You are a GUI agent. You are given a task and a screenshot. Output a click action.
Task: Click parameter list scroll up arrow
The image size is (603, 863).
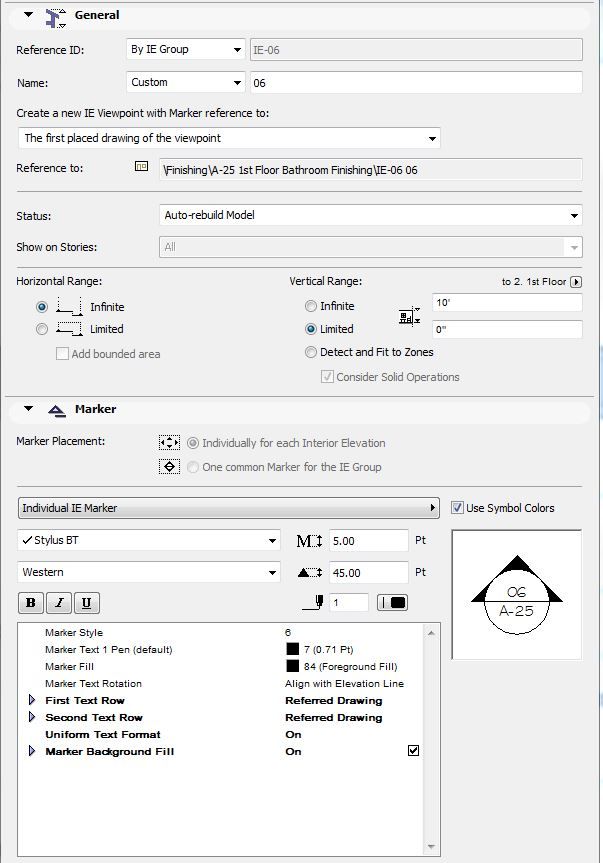431,633
